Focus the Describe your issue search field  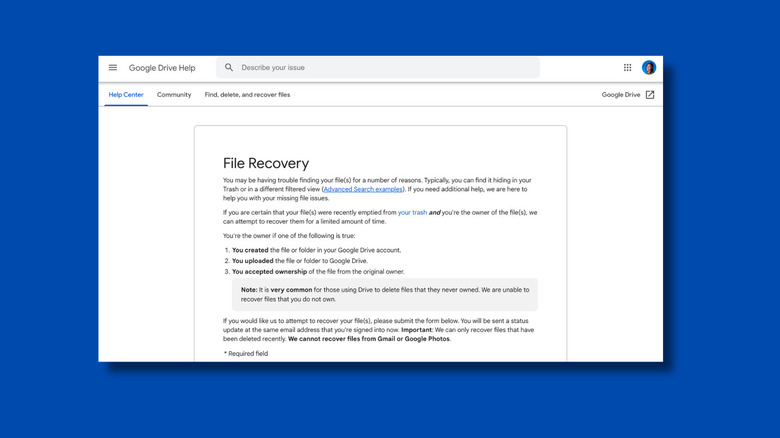point(378,68)
